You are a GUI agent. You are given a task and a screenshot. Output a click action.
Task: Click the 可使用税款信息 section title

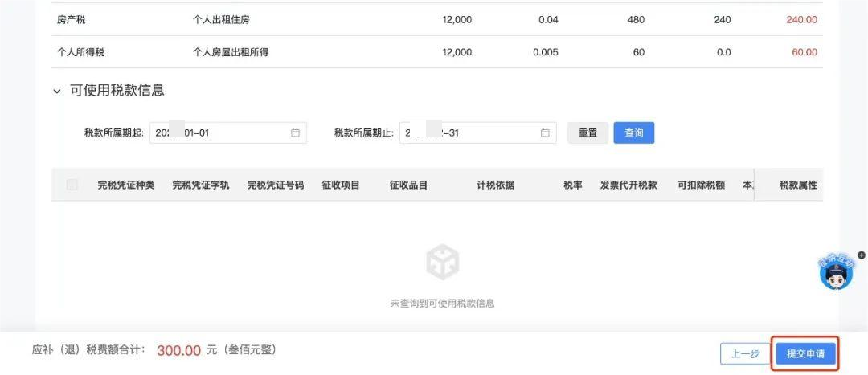pos(117,91)
